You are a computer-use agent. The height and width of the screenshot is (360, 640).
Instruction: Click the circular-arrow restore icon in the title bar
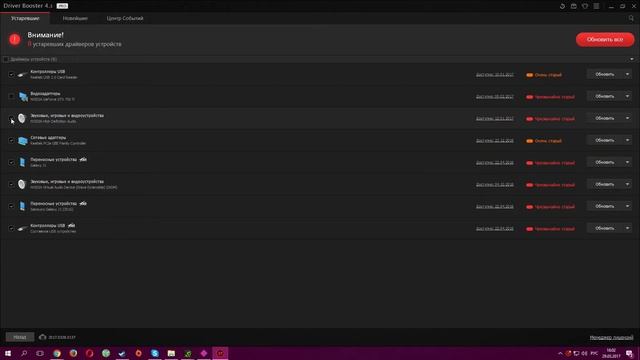562,6
